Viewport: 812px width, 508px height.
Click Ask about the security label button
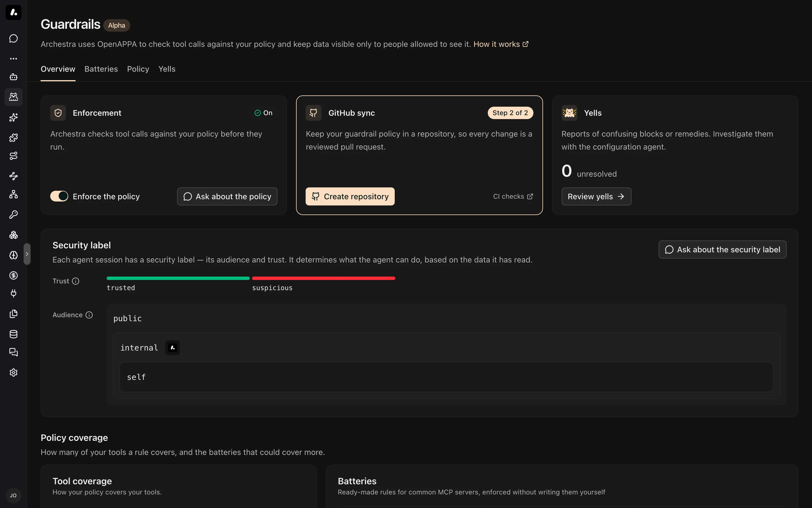click(722, 250)
